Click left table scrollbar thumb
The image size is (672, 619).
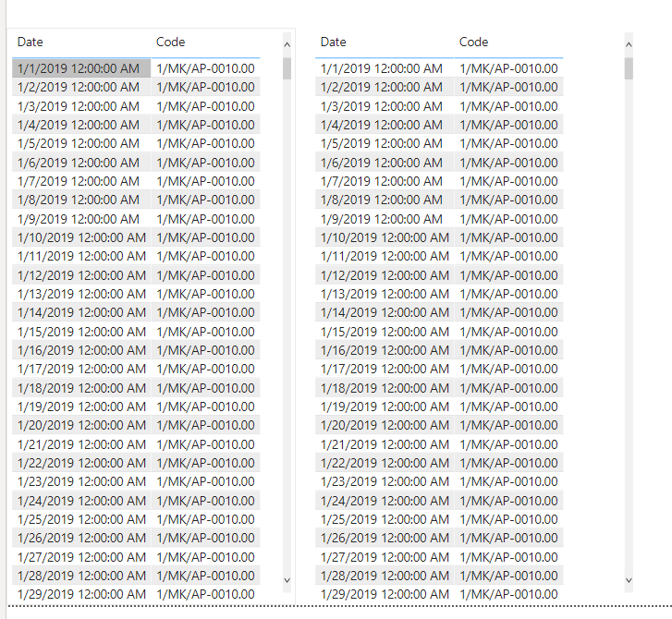pos(287,68)
